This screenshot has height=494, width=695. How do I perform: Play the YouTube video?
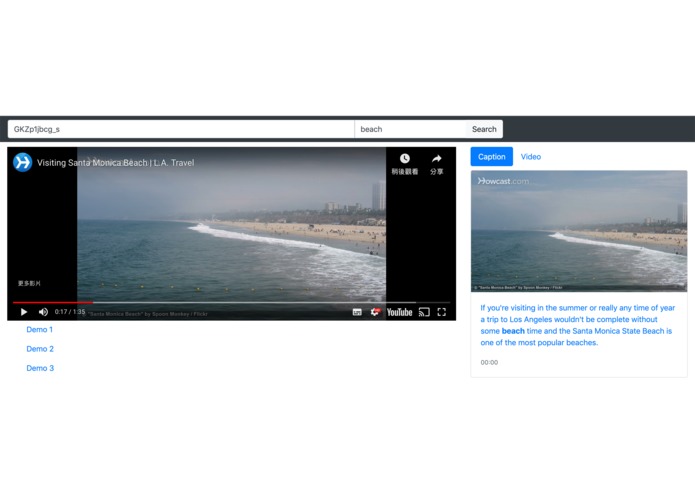coord(24,312)
